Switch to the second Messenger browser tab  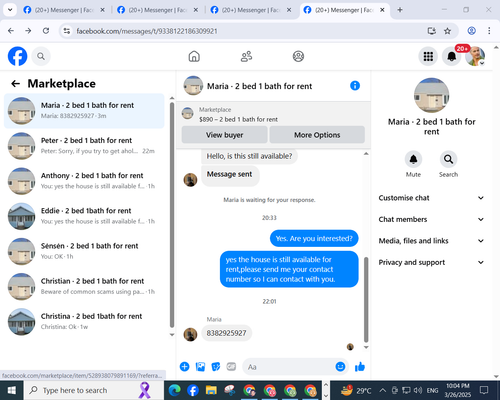tap(158, 10)
